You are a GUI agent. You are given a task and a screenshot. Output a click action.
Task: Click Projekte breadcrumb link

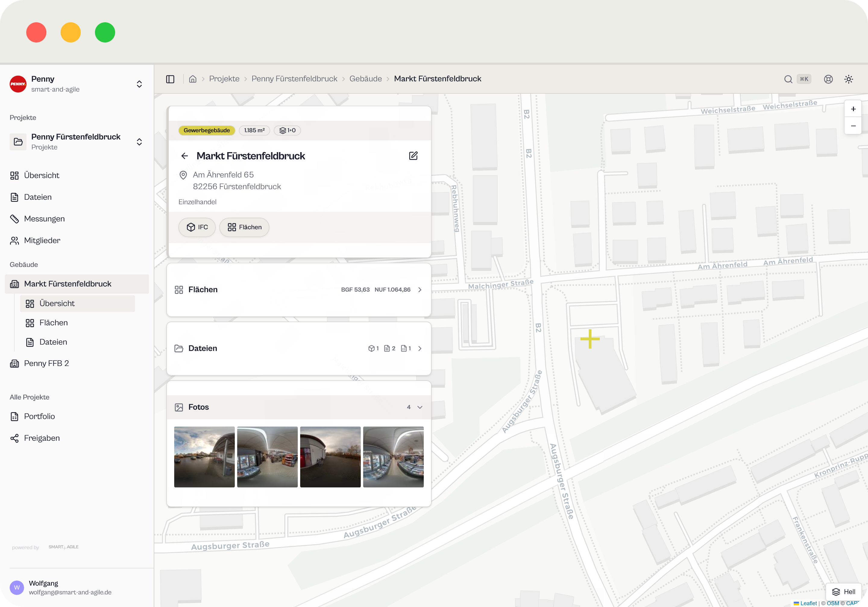[224, 79]
